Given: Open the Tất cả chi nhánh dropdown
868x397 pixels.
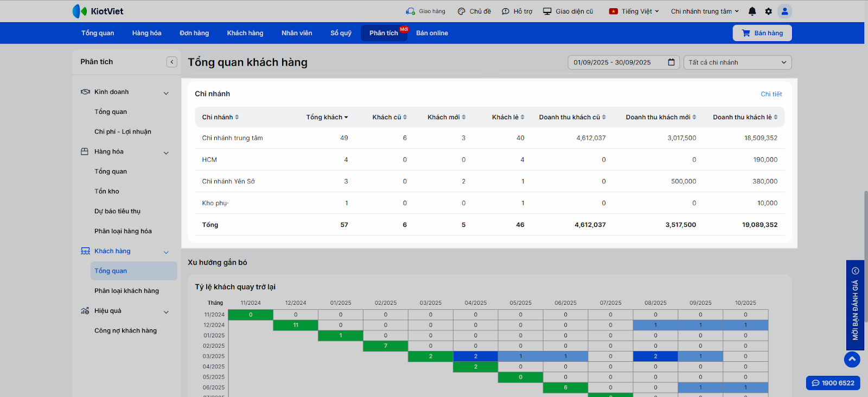Looking at the screenshot, I should click(737, 62).
